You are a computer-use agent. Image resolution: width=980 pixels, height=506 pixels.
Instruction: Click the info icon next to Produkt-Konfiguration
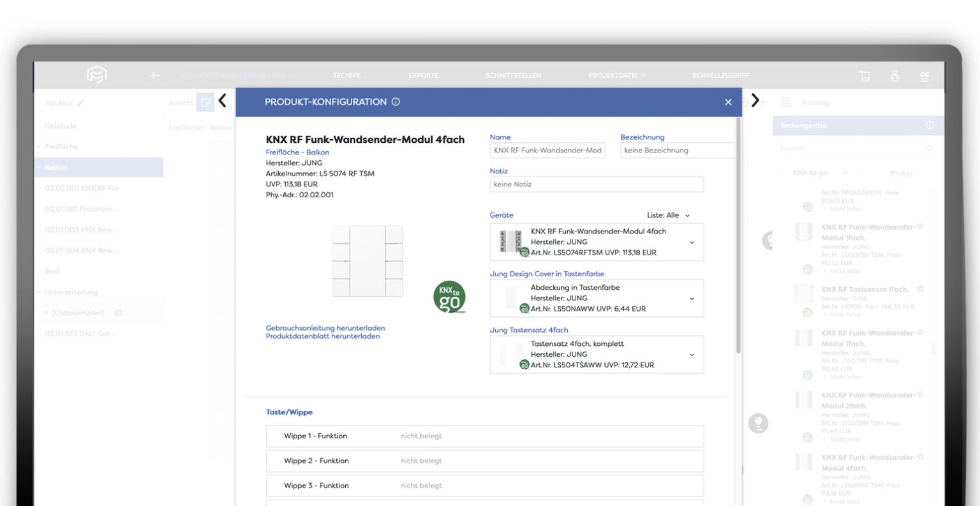(396, 102)
